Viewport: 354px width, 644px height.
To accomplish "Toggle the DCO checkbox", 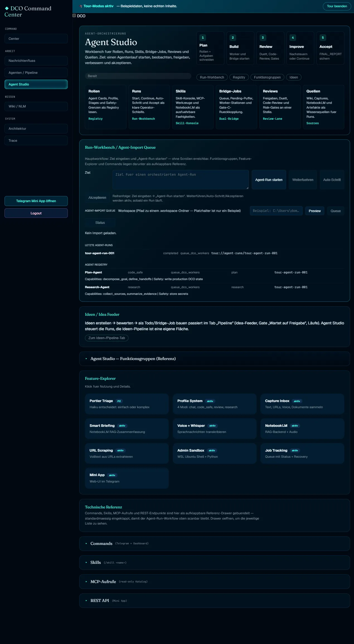I will point(74,16).
